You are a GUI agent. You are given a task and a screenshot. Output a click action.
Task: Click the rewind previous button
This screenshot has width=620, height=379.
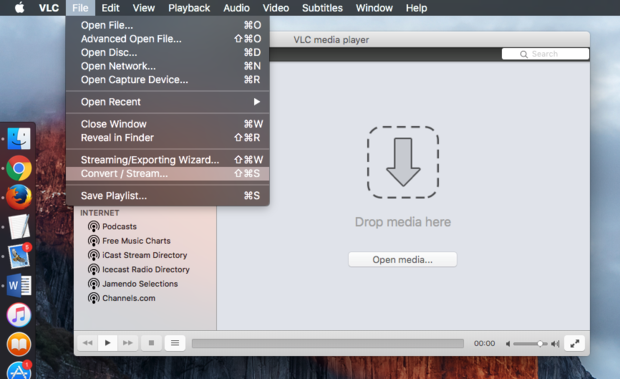87,343
